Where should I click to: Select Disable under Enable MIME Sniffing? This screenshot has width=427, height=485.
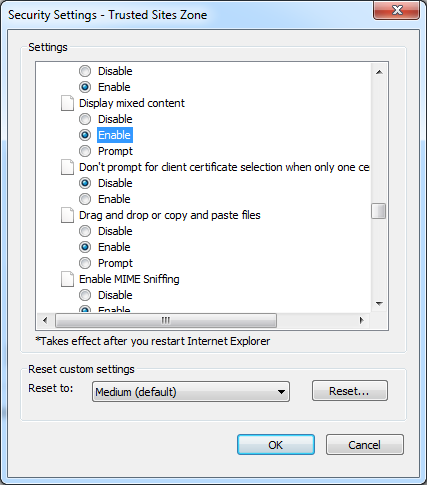tap(85, 295)
